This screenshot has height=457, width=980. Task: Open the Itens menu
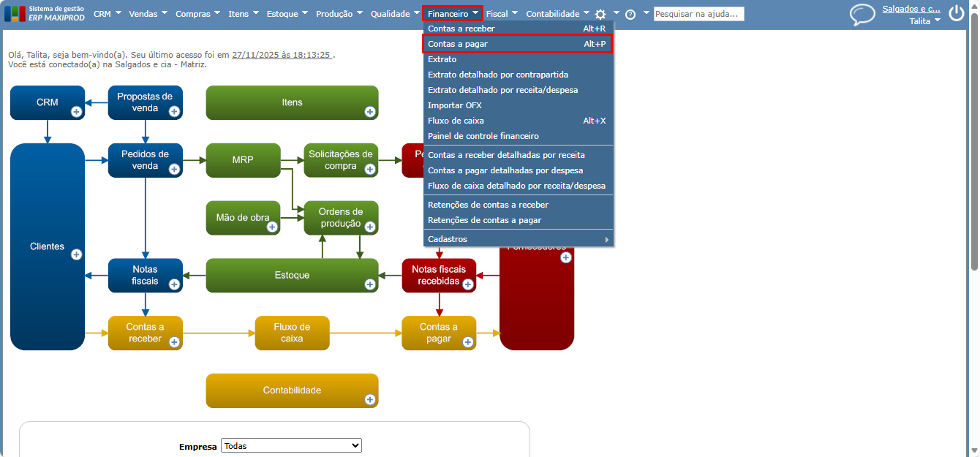coord(244,13)
